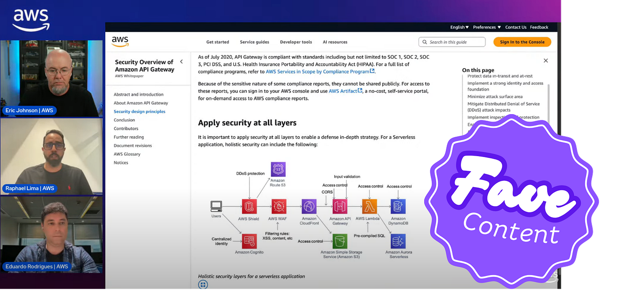Focus the Search in this guide field

452,42
